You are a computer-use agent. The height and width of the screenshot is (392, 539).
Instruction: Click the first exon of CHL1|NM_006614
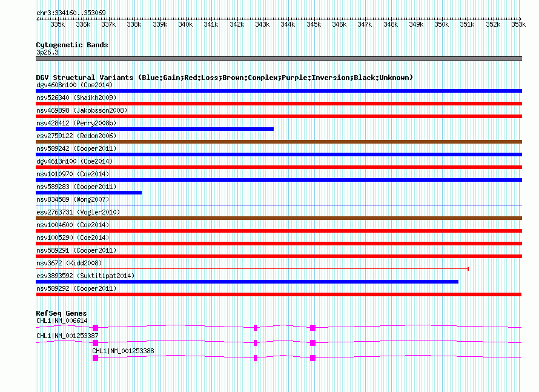click(x=96, y=328)
